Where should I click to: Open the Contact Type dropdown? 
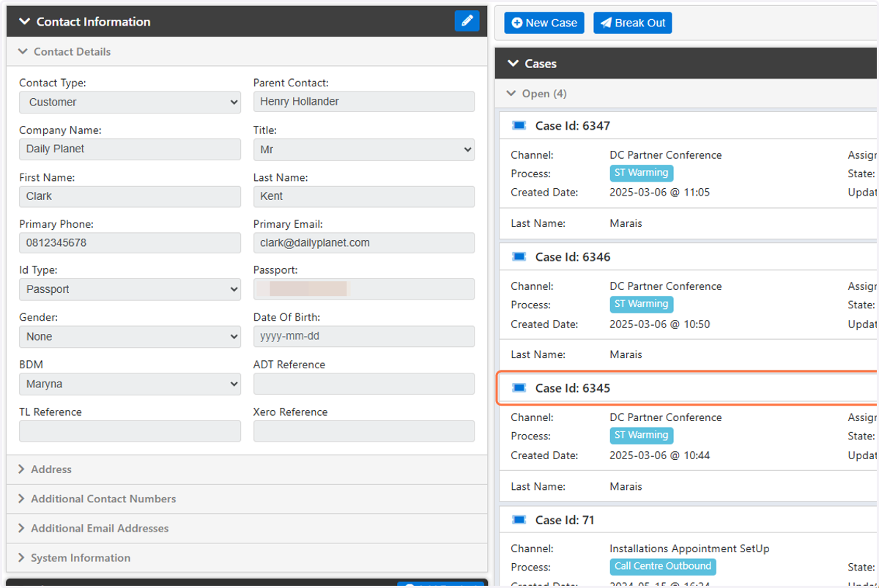(x=130, y=102)
